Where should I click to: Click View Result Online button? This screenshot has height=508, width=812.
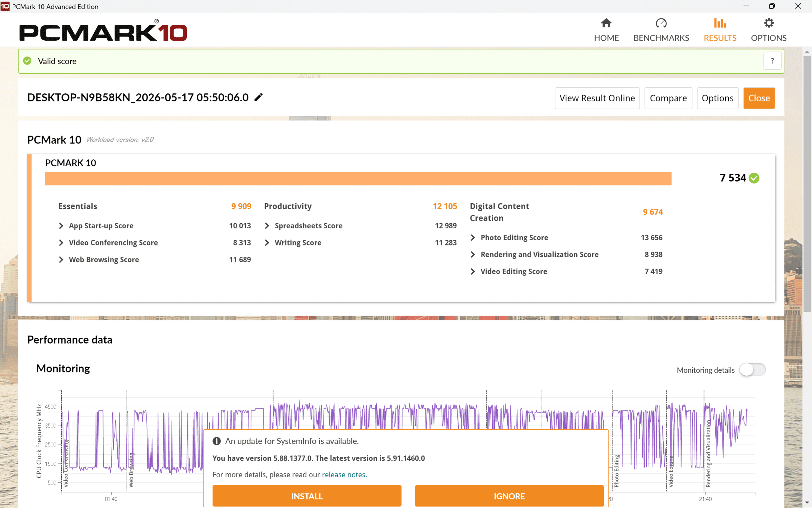pyautogui.click(x=597, y=98)
